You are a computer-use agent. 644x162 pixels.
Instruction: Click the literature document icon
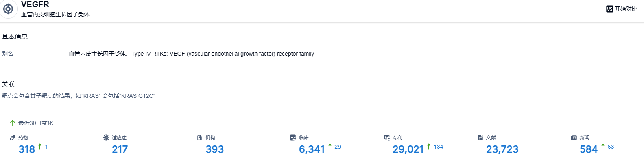tap(480, 138)
